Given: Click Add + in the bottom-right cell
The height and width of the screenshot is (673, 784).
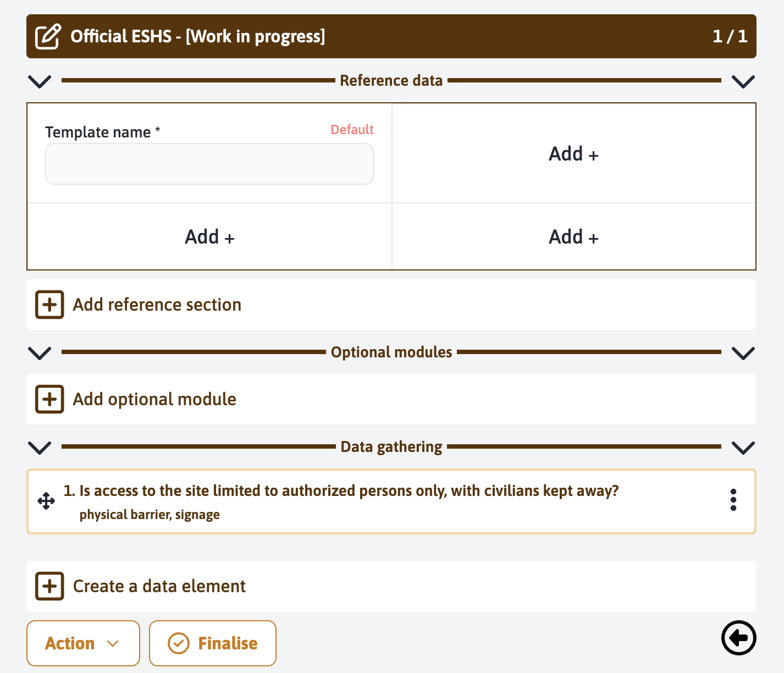Looking at the screenshot, I should coord(573,237).
